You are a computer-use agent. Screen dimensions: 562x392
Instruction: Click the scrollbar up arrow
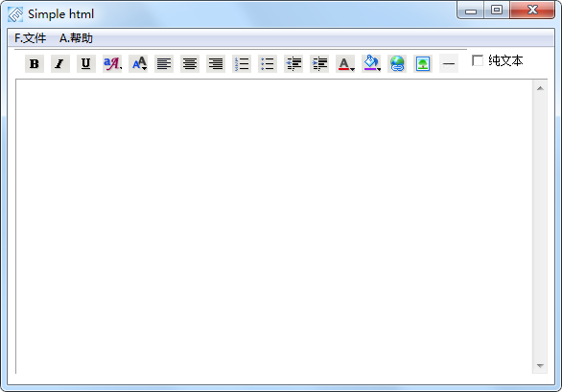(540, 88)
